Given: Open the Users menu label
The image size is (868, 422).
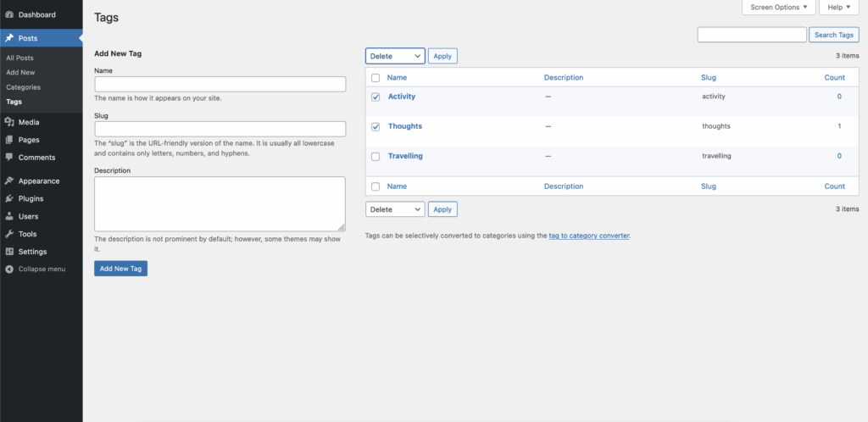Looking at the screenshot, I should click(28, 216).
